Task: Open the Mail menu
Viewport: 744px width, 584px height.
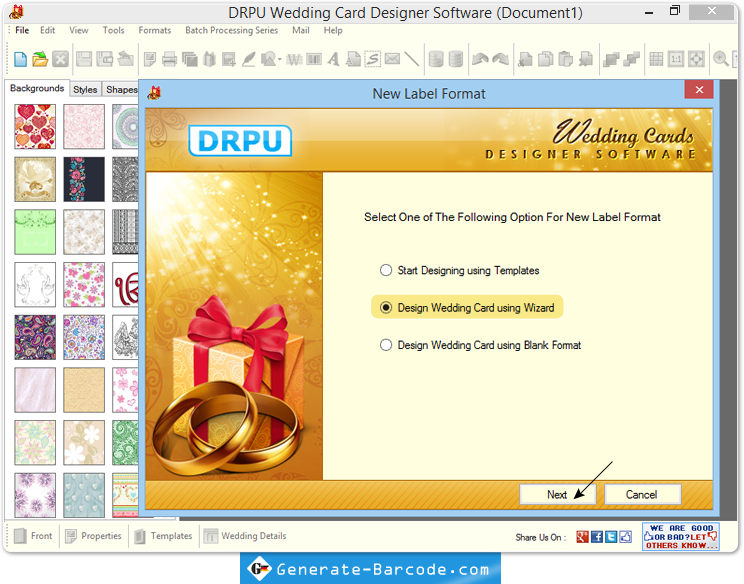Action: point(301,30)
